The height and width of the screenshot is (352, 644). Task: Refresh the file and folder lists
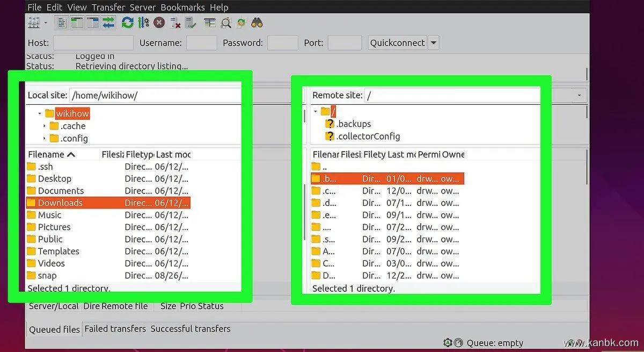127,23
